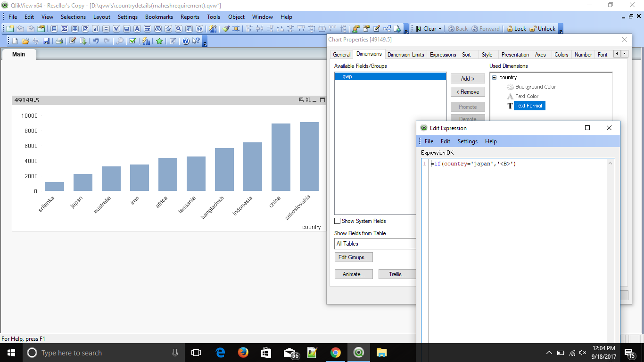Click inside the expression editor text
The width and height of the screenshot is (644, 362).
point(473,164)
